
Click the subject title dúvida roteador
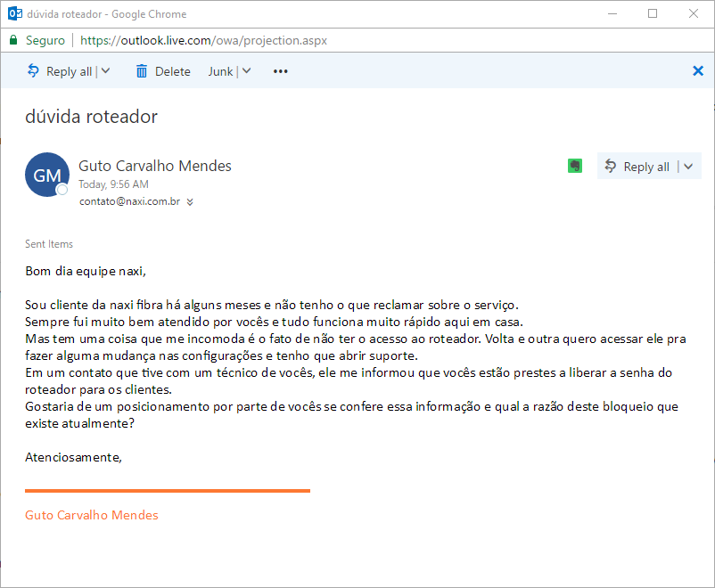pos(91,117)
